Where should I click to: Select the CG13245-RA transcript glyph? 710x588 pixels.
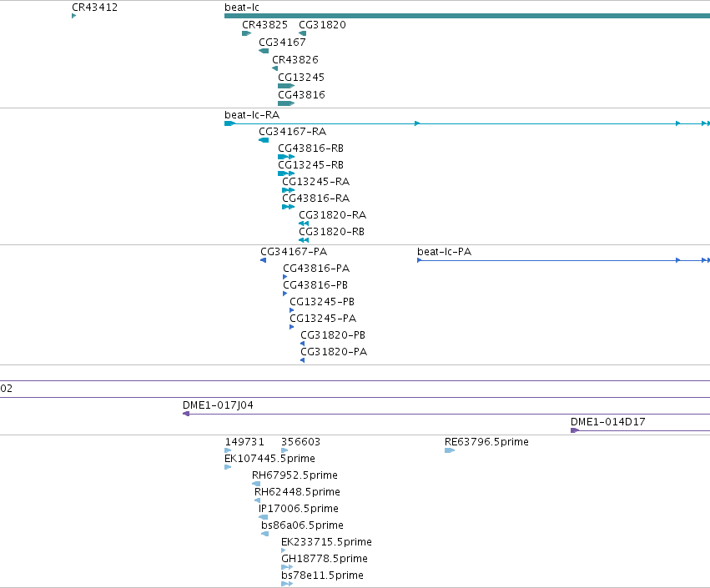coord(289,190)
